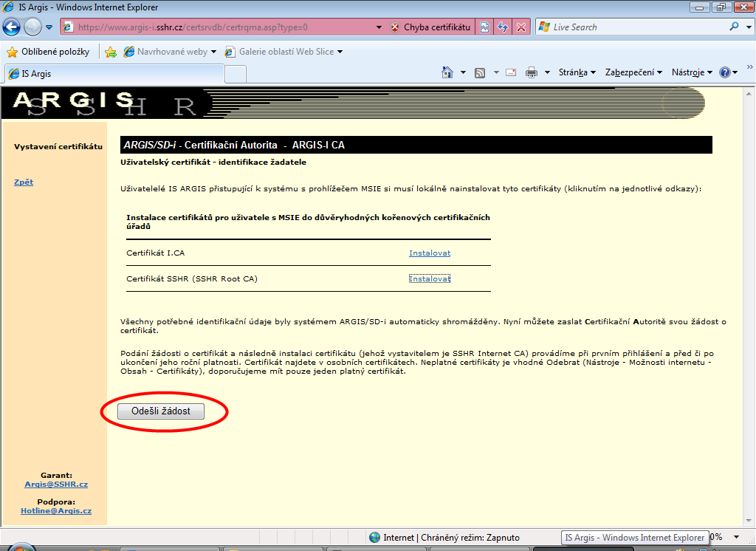The image size is (756, 551).
Task: Select the IS Argis browser tab
Action: [x=114, y=74]
